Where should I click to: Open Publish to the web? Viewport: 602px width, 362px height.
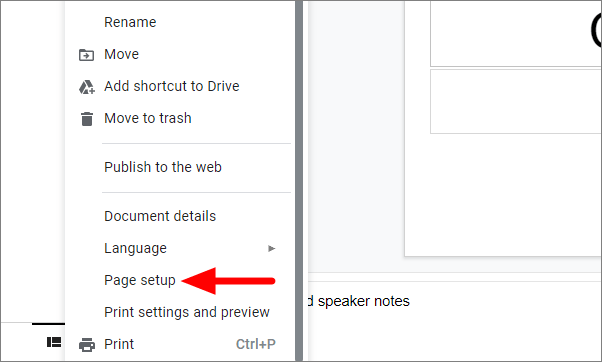pos(163,167)
